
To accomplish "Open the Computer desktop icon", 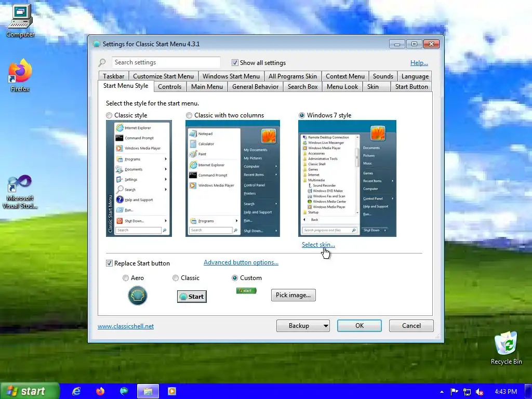I will [x=20, y=20].
